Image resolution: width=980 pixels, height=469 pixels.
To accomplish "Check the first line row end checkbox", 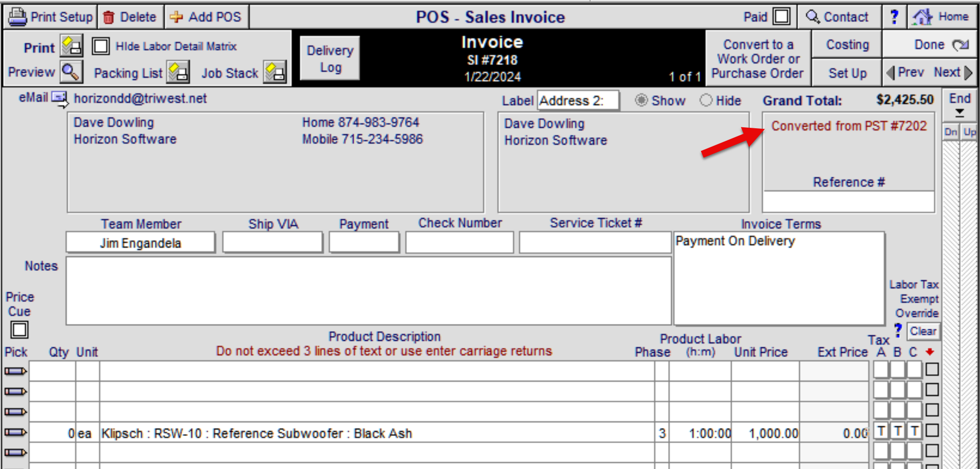I will 932,369.
